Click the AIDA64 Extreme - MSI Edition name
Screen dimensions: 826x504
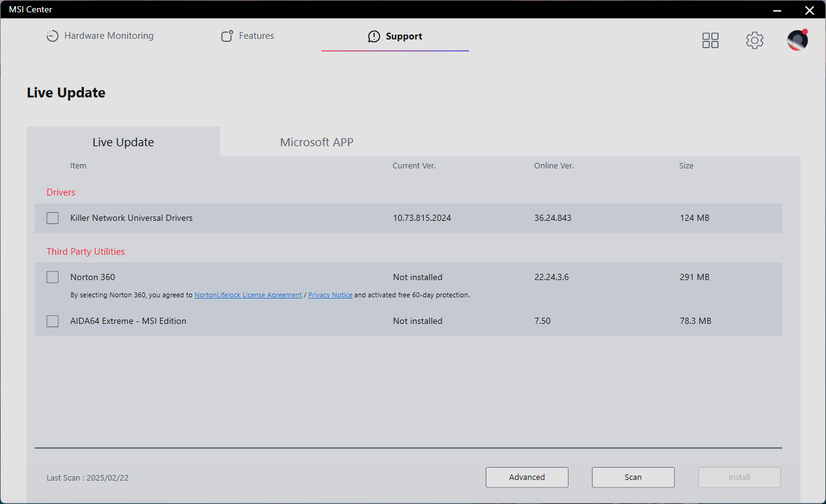pyautogui.click(x=128, y=321)
